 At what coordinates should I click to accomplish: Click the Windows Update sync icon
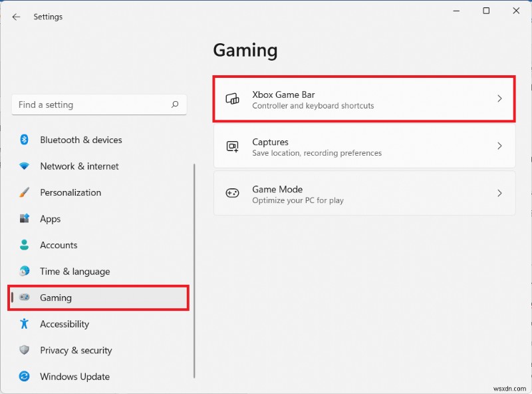coord(25,377)
